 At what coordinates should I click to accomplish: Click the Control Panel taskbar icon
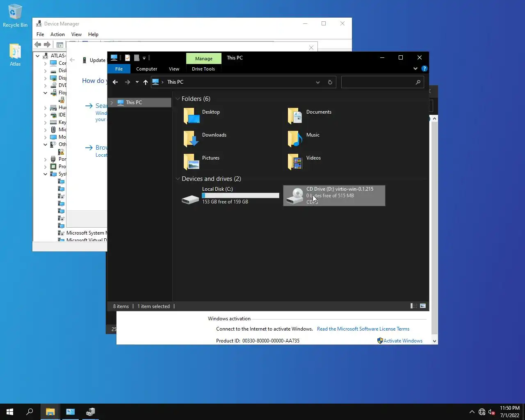pyautogui.click(x=71, y=412)
